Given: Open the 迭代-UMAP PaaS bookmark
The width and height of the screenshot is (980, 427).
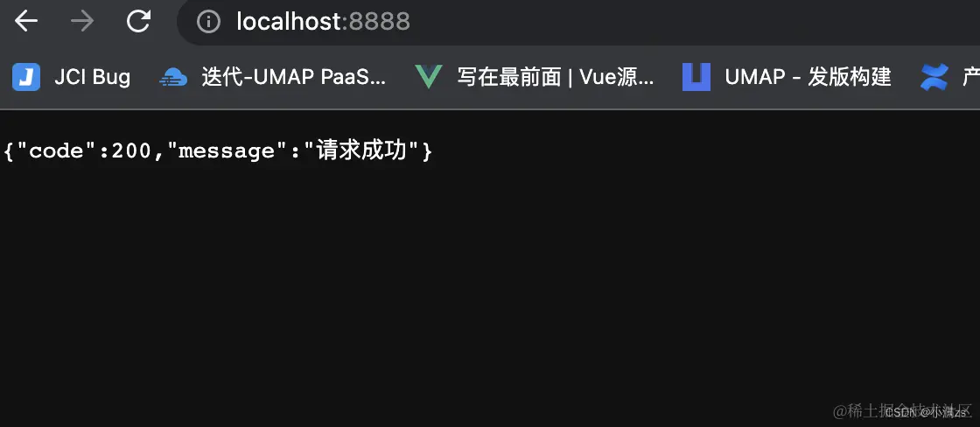Looking at the screenshot, I should point(294,77).
